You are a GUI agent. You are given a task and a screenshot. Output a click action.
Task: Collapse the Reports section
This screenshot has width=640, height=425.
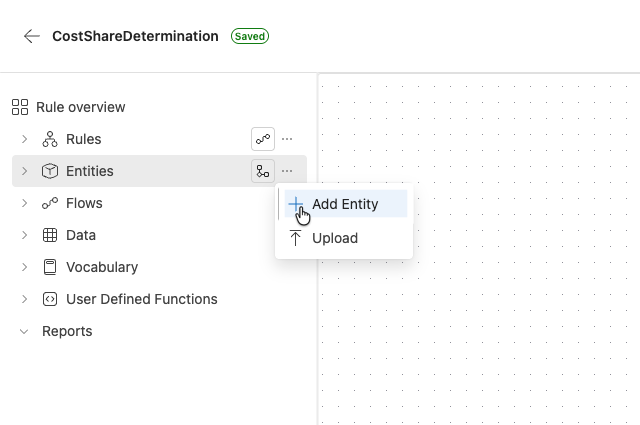[x=24, y=332]
